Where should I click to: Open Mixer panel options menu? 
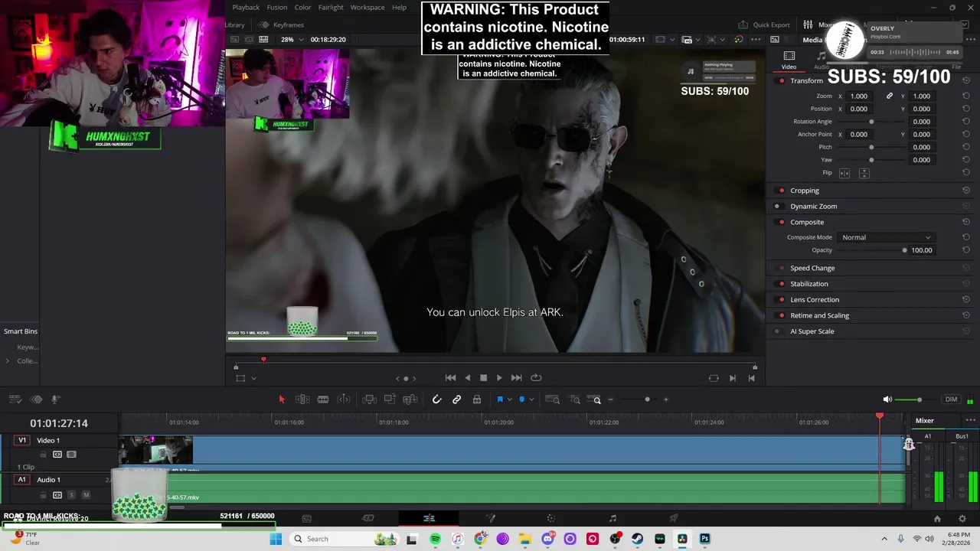coord(970,420)
